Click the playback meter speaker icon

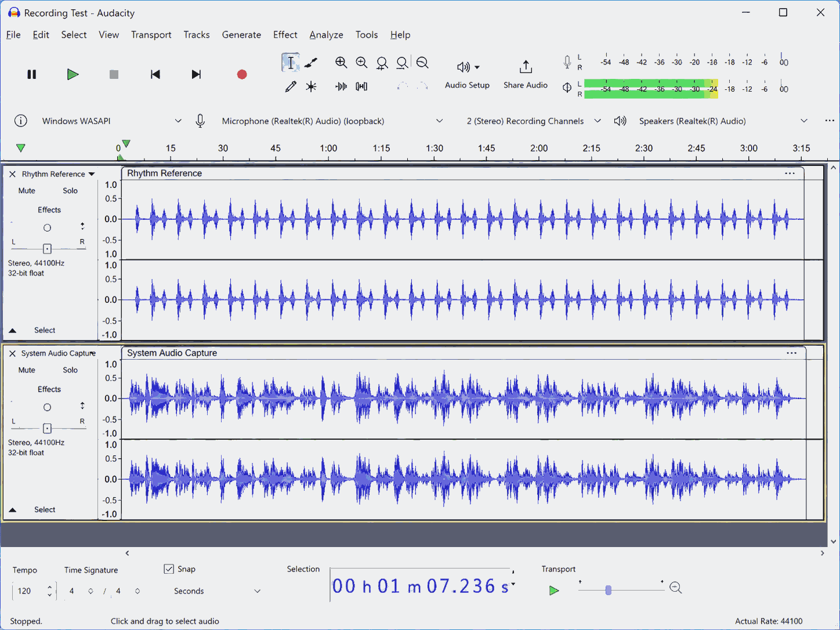tap(567, 88)
